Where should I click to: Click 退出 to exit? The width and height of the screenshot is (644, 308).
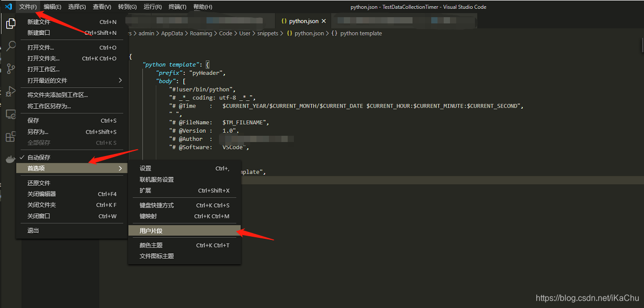pyautogui.click(x=72, y=230)
